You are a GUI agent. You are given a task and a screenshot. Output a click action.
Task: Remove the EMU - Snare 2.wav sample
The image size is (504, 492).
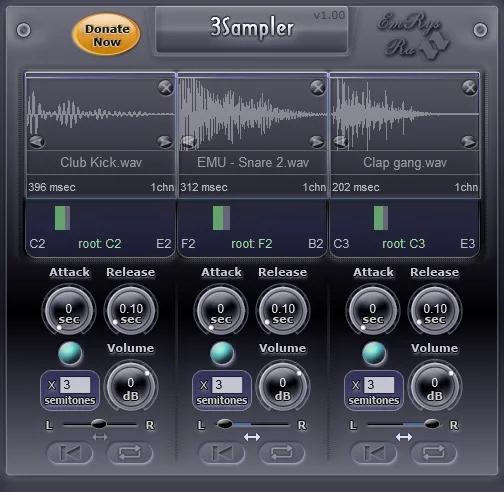point(317,88)
